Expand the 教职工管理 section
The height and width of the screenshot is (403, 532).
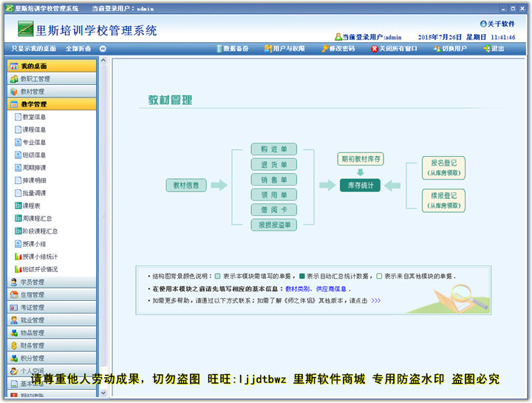pos(52,79)
